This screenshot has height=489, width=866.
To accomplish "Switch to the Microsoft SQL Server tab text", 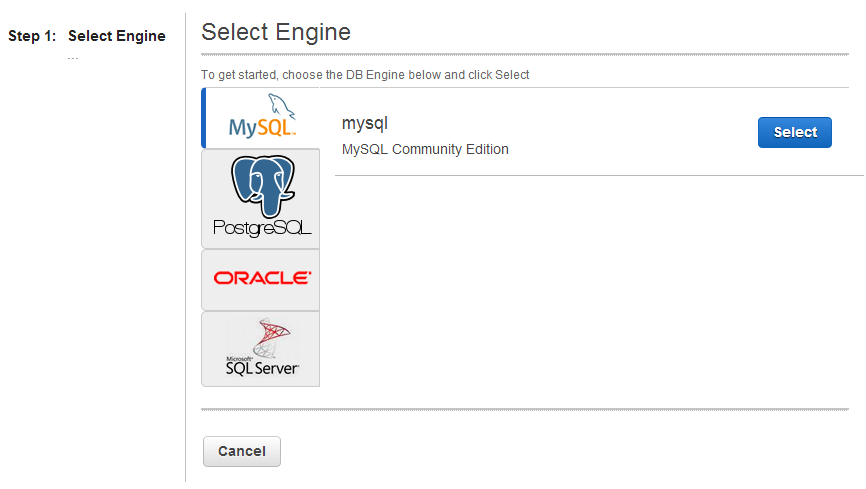I will (x=262, y=368).
